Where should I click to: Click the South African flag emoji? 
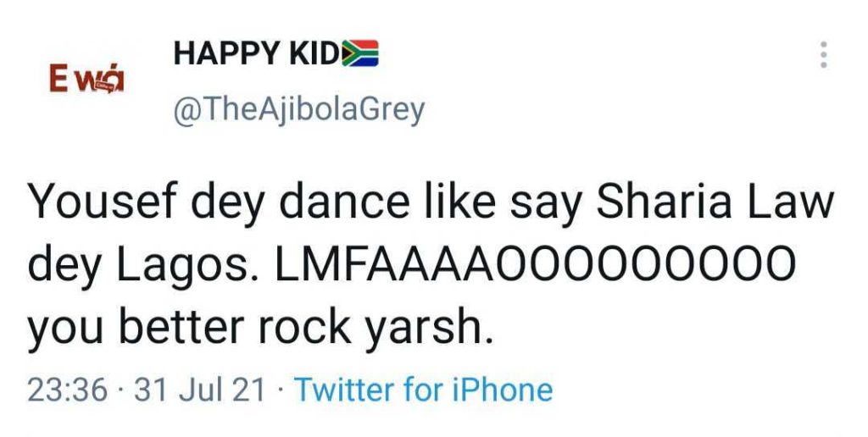pos(361,54)
